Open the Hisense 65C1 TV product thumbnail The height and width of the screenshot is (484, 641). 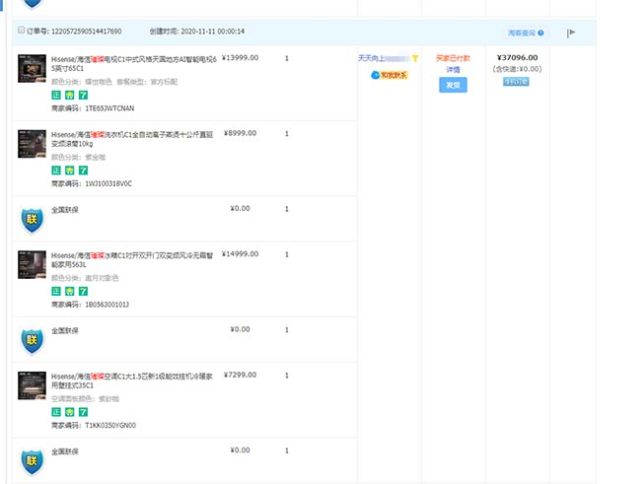pos(32,69)
